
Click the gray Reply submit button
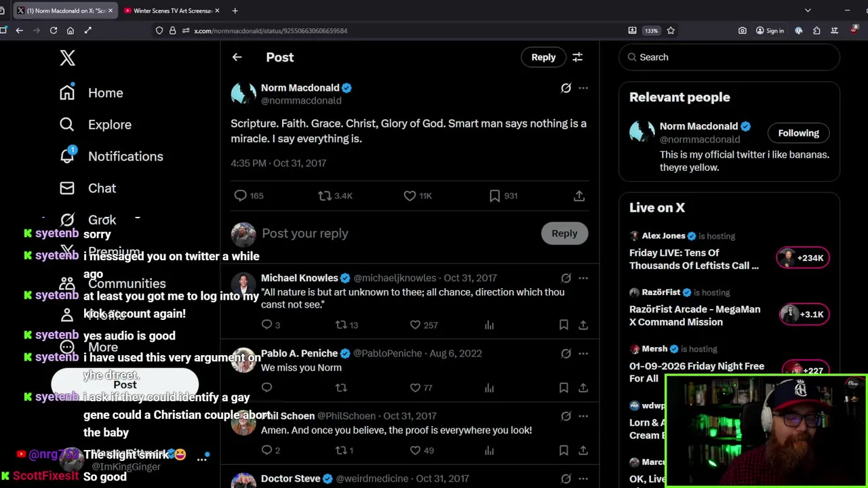564,234
